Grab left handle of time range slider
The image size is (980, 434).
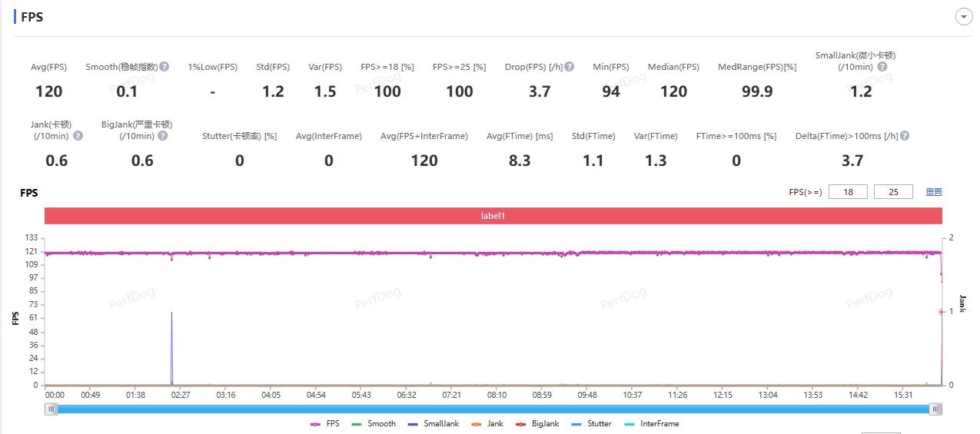(51, 409)
